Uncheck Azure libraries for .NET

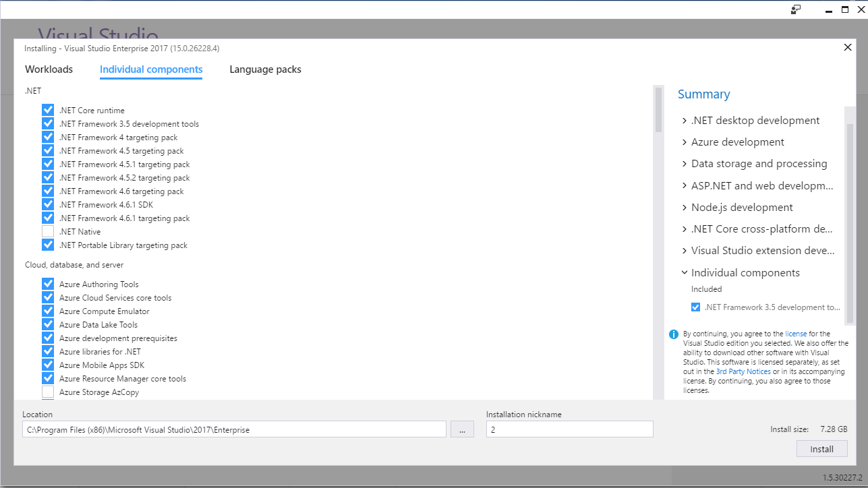[48, 351]
